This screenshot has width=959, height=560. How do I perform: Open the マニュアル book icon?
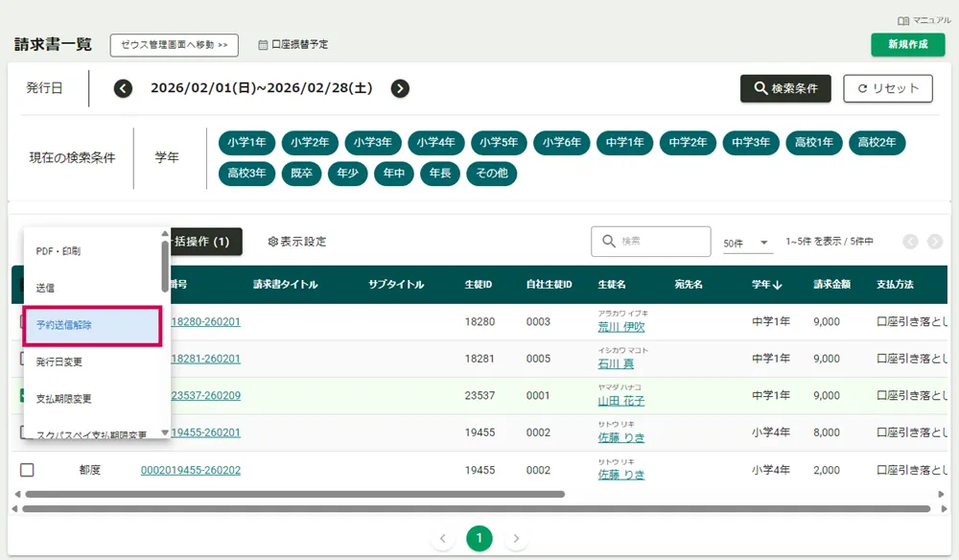pos(902,20)
